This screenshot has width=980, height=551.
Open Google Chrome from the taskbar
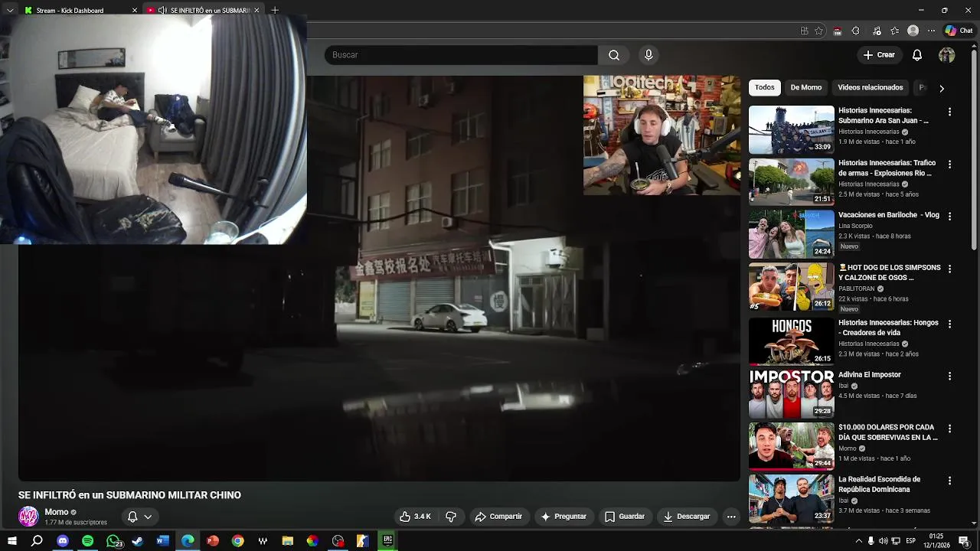tap(238, 541)
